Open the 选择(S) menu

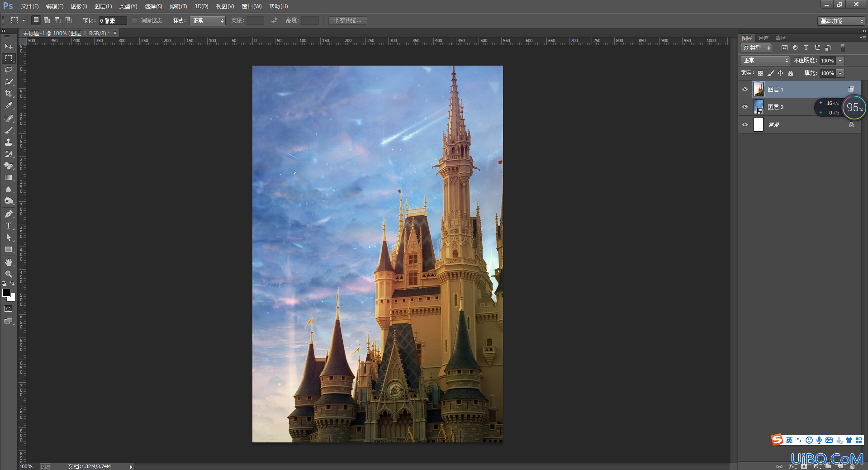coord(153,6)
